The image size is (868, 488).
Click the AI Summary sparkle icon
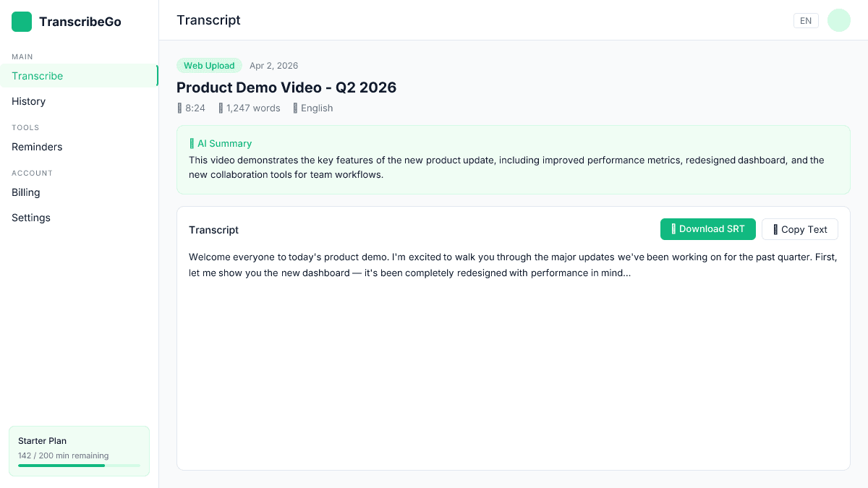tap(192, 143)
